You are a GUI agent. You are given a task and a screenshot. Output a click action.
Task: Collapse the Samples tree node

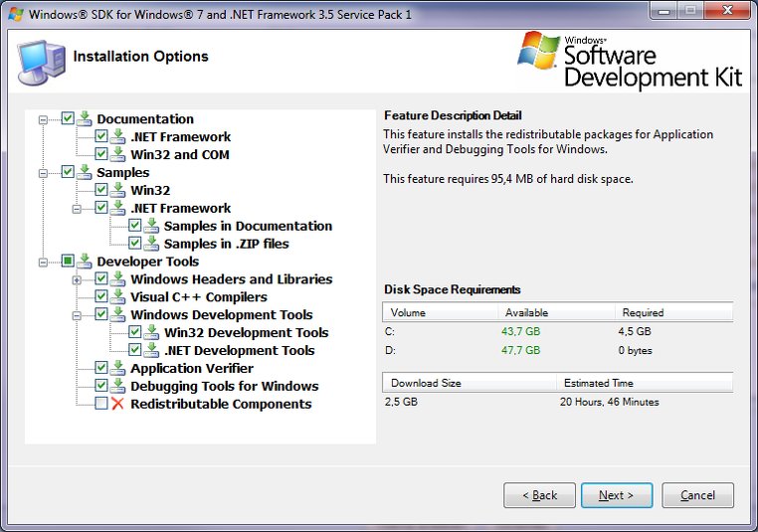43,173
